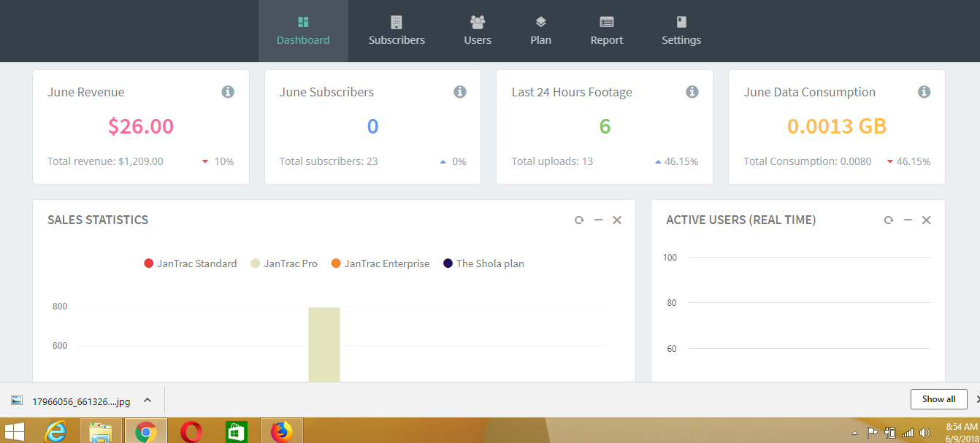The width and height of the screenshot is (980, 443).
Task: Open the downloaded jpg file options chevron
Action: (148, 400)
